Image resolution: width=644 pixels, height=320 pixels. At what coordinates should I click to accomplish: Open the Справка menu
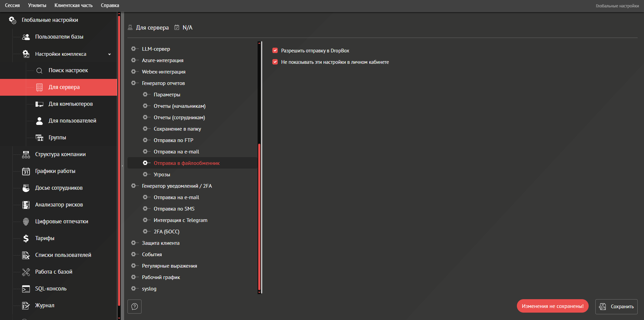click(110, 5)
